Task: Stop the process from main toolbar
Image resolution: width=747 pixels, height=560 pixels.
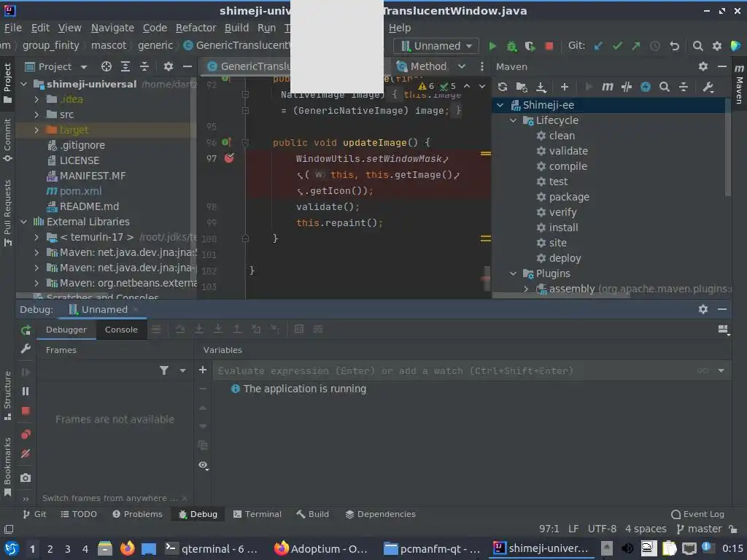Action: point(549,46)
